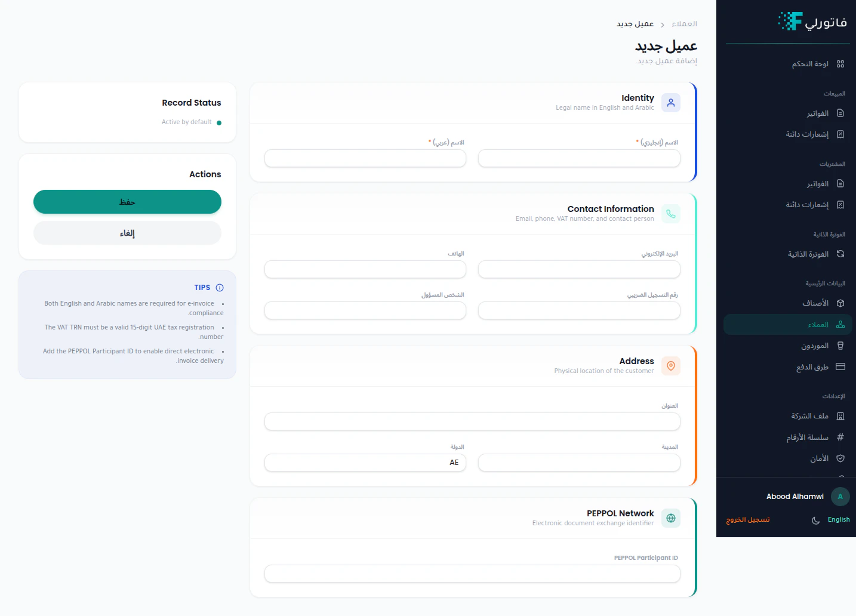Click PEPPOL Network globe icon
The width and height of the screenshot is (856, 616).
(x=671, y=518)
